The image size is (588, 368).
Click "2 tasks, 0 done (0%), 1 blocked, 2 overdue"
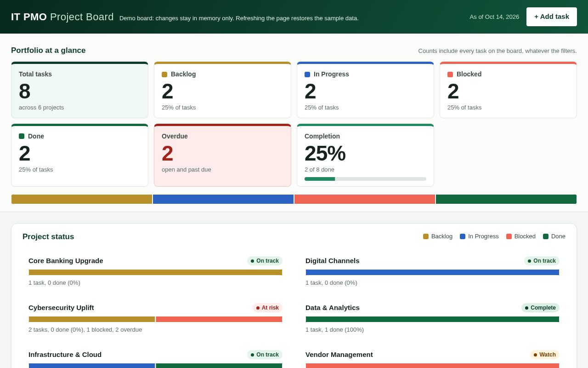[x=85, y=330]
